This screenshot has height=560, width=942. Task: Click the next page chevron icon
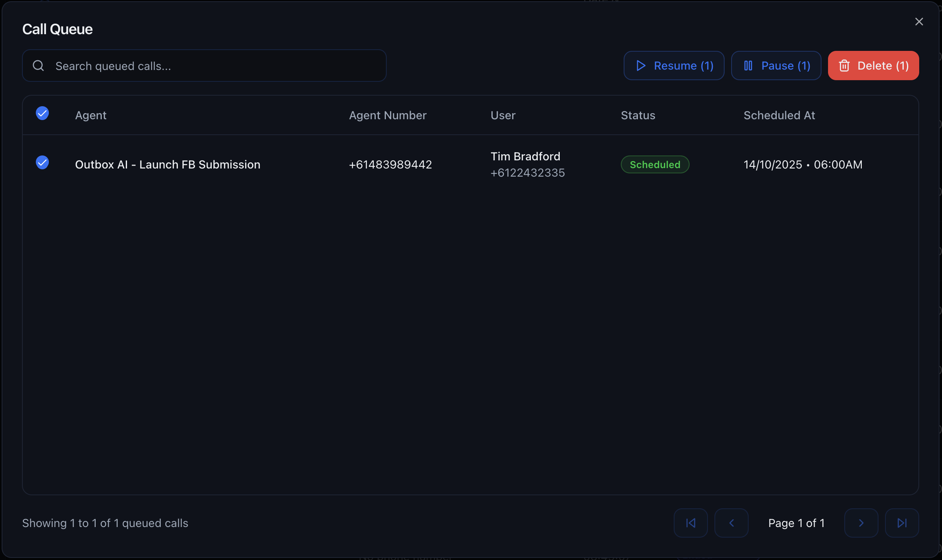[861, 523]
